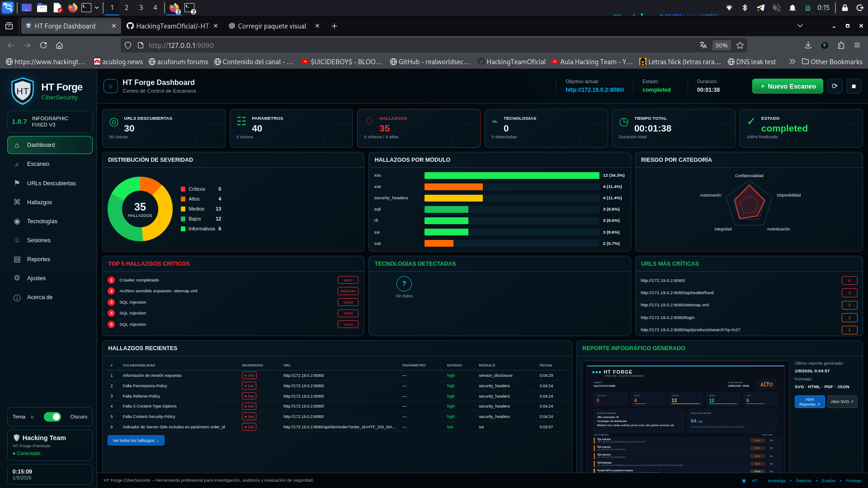Click the 1.8.7 Infographic Fixed V3 badge
Image resolution: width=868 pixels, height=488 pixels.
click(x=50, y=122)
